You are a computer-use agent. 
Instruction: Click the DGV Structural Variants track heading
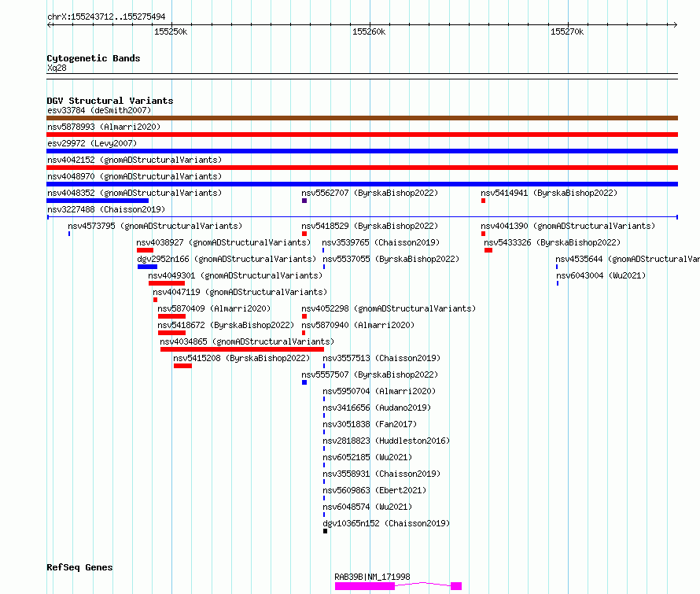point(110,101)
